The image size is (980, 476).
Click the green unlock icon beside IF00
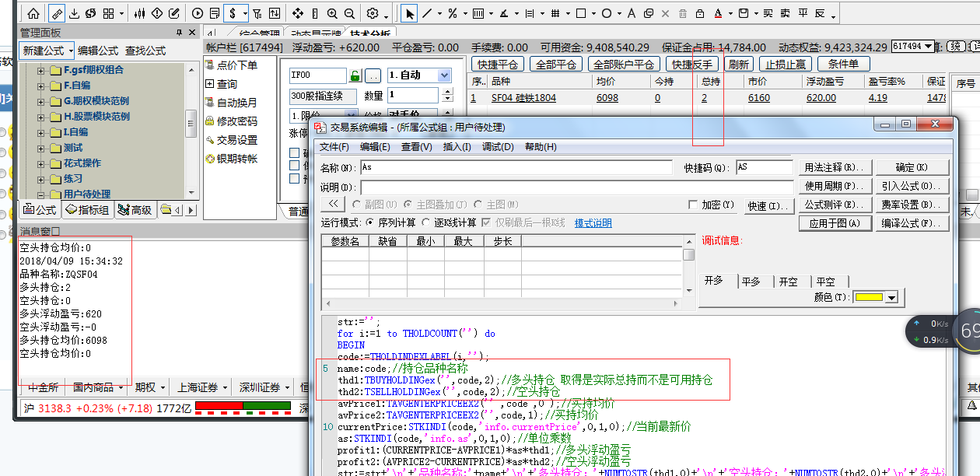click(x=355, y=75)
